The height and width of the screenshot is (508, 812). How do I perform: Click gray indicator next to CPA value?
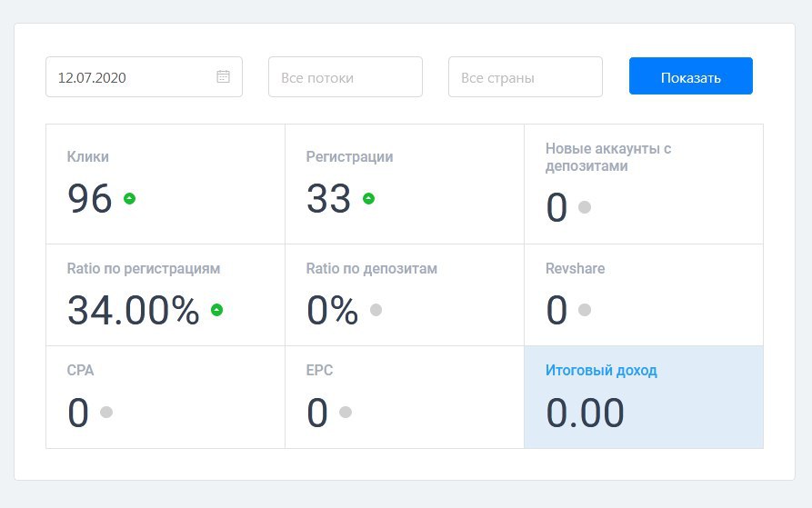pos(106,412)
